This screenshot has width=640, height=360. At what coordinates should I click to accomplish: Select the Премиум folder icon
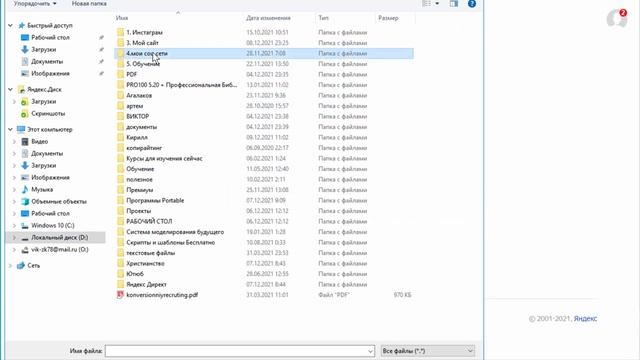[x=120, y=190]
